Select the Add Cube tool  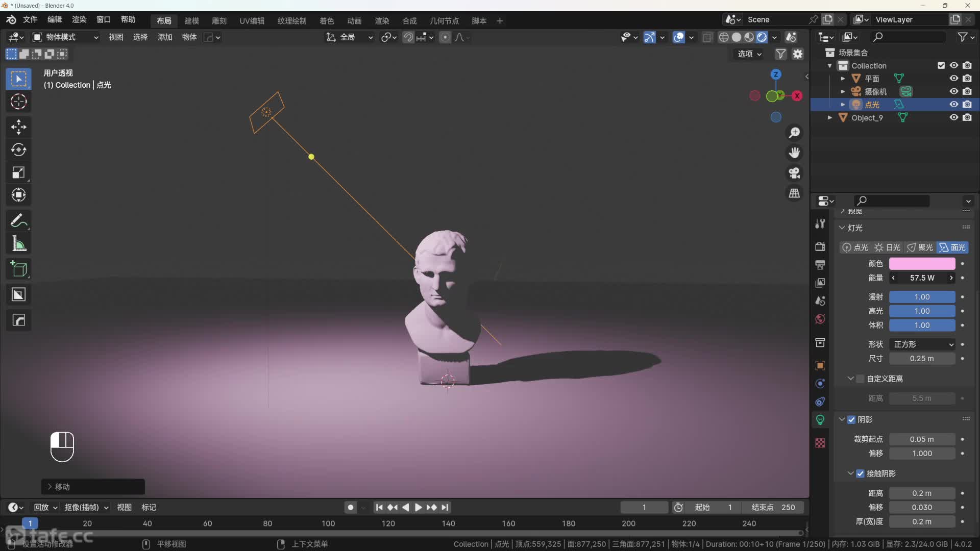tap(19, 269)
